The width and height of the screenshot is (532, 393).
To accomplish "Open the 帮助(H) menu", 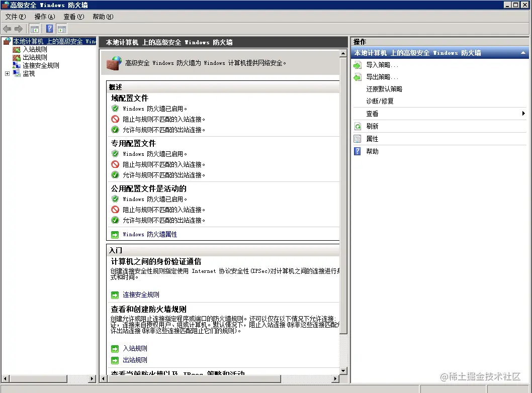I will (103, 17).
